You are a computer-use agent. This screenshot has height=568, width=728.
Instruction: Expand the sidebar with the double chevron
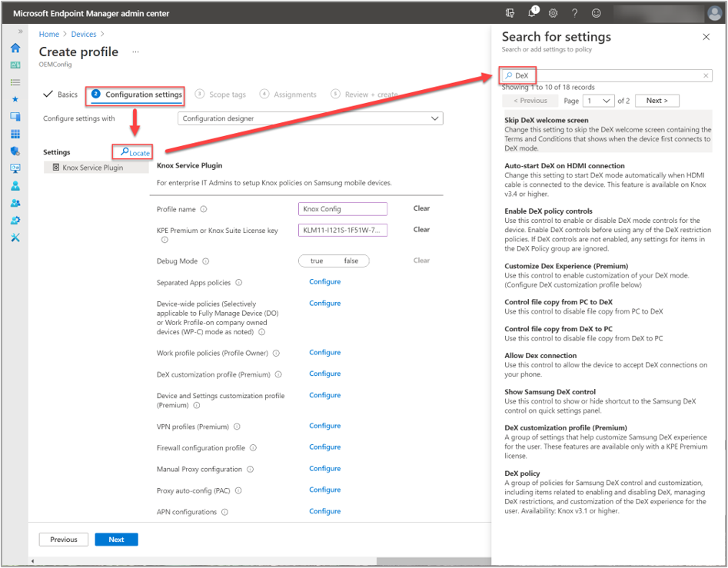click(x=20, y=31)
